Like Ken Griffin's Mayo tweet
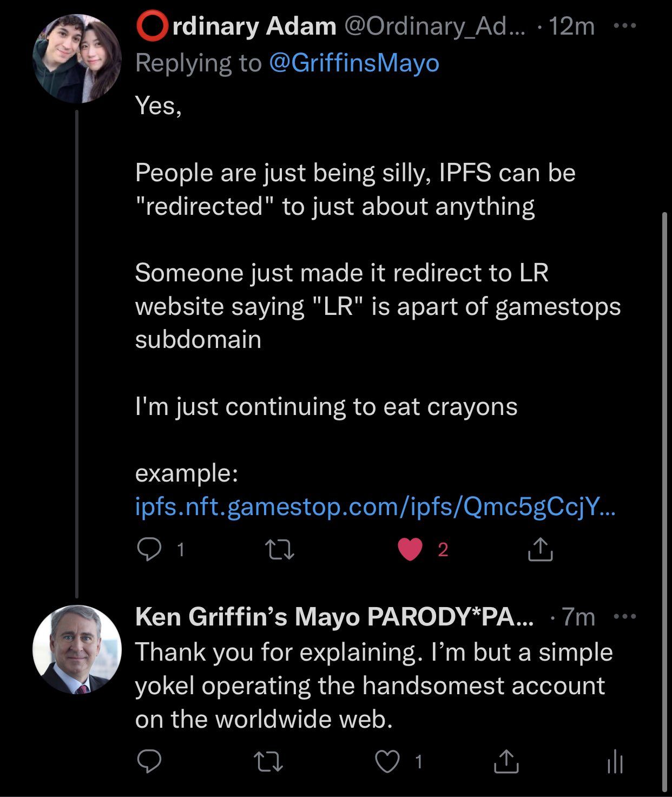Screen dimensions: 672x797 coord(387,762)
